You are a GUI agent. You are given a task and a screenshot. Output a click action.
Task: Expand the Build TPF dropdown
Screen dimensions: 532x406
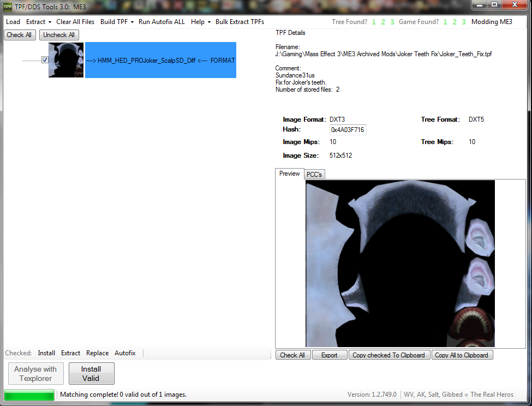(117, 22)
